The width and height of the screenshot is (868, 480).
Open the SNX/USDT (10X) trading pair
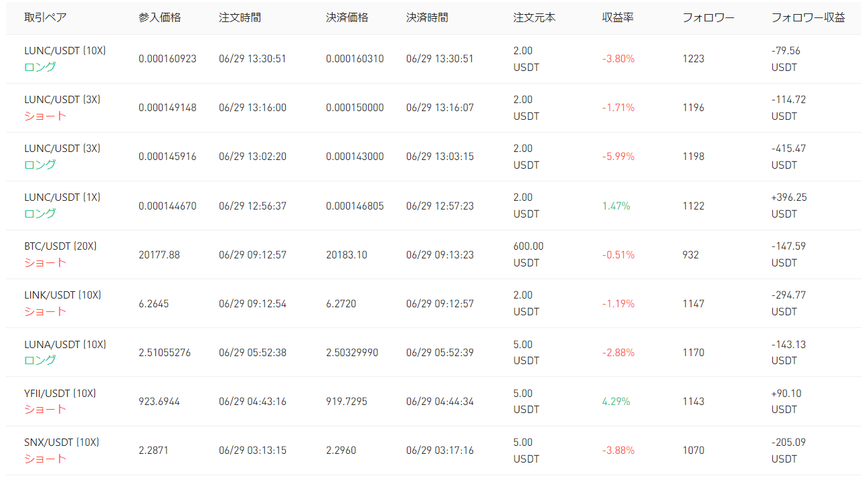[x=62, y=442]
